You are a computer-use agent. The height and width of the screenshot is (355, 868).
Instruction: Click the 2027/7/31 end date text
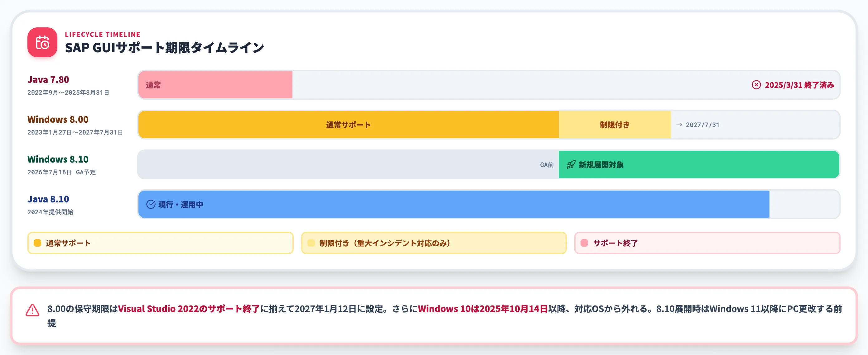tap(702, 125)
